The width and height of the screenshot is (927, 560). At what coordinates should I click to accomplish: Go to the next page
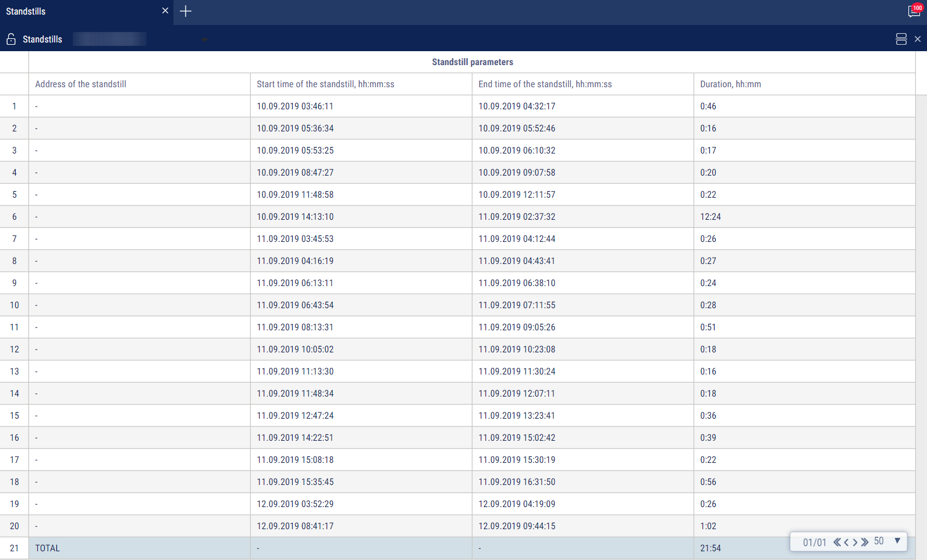pos(855,542)
